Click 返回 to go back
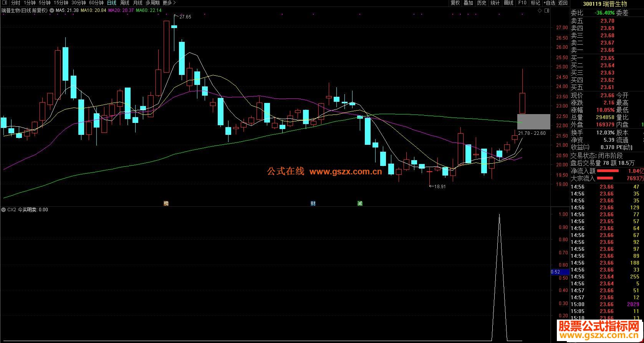The height and width of the screenshot is (343, 644). (563, 3)
